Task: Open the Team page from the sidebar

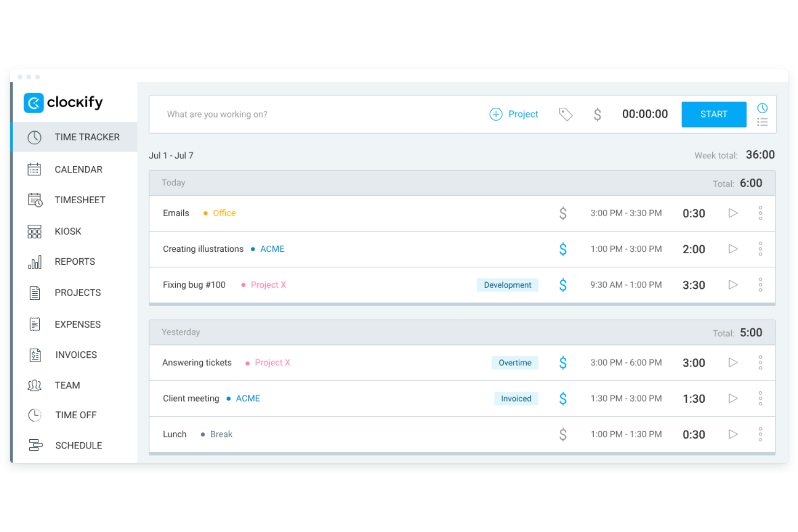Action: point(67,385)
